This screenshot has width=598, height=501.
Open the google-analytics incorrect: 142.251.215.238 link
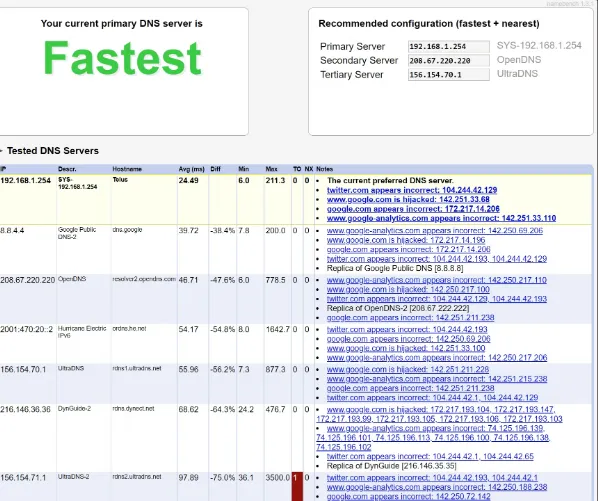click(x=437, y=379)
